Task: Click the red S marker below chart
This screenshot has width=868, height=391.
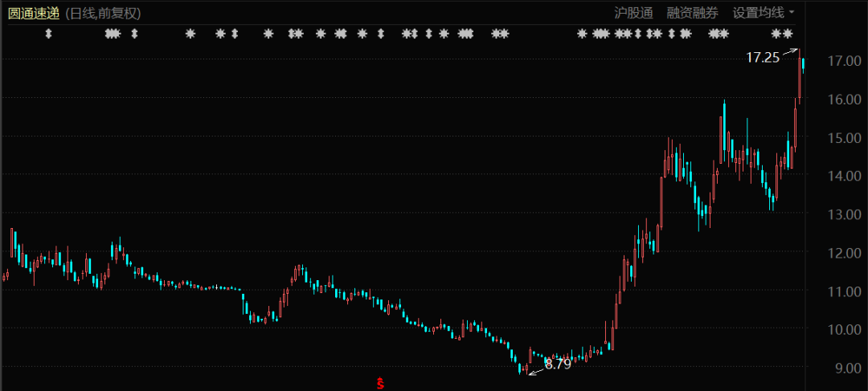Action: (x=380, y=382)
